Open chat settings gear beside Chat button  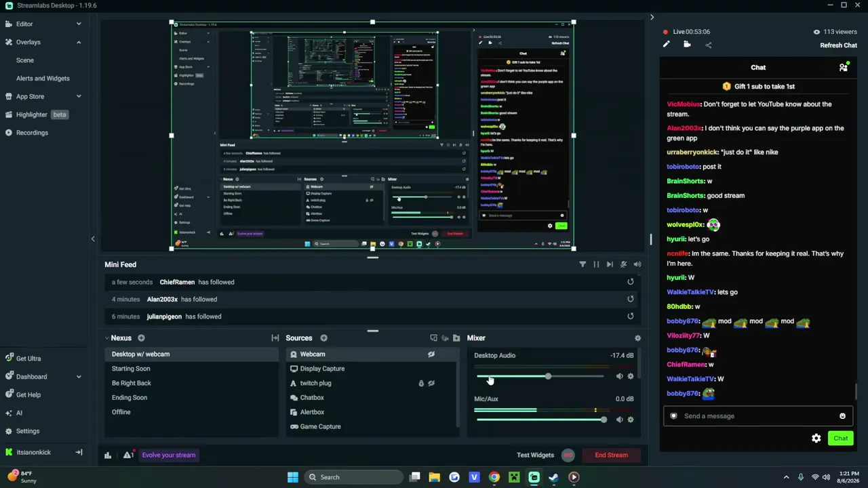coord(816,439)
